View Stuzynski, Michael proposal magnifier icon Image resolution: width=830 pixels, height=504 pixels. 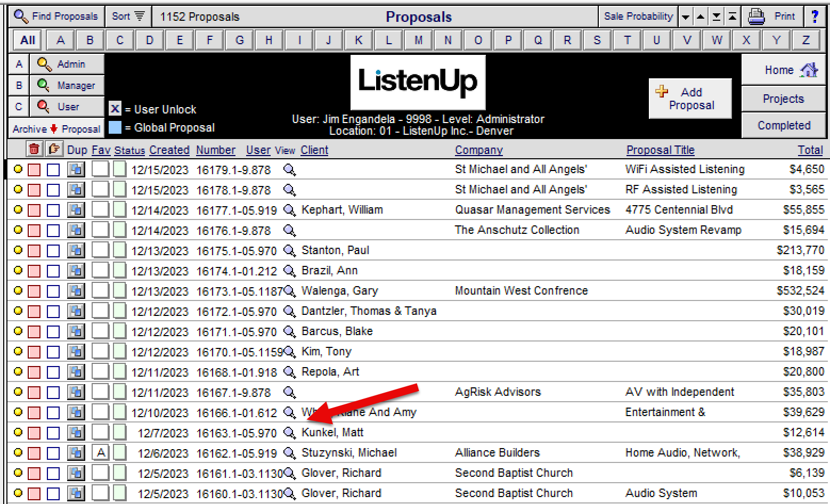click(x=289, y=453)
